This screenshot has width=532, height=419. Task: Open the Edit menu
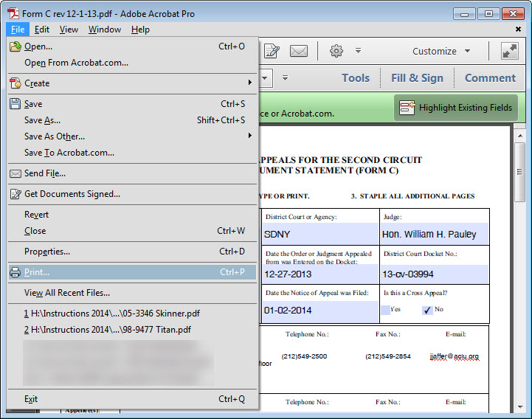(x=42, y=30)
